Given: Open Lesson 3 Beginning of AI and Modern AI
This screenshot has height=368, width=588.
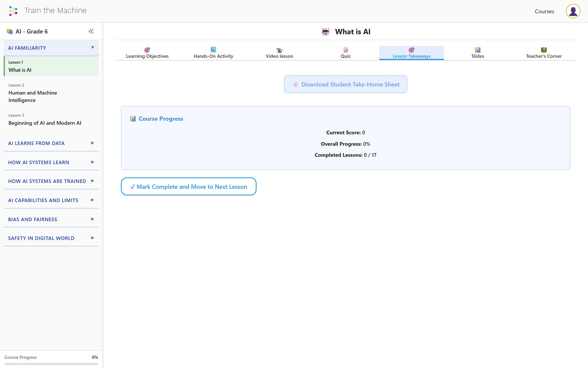Looking at the screenshot, I should (51, 119).
